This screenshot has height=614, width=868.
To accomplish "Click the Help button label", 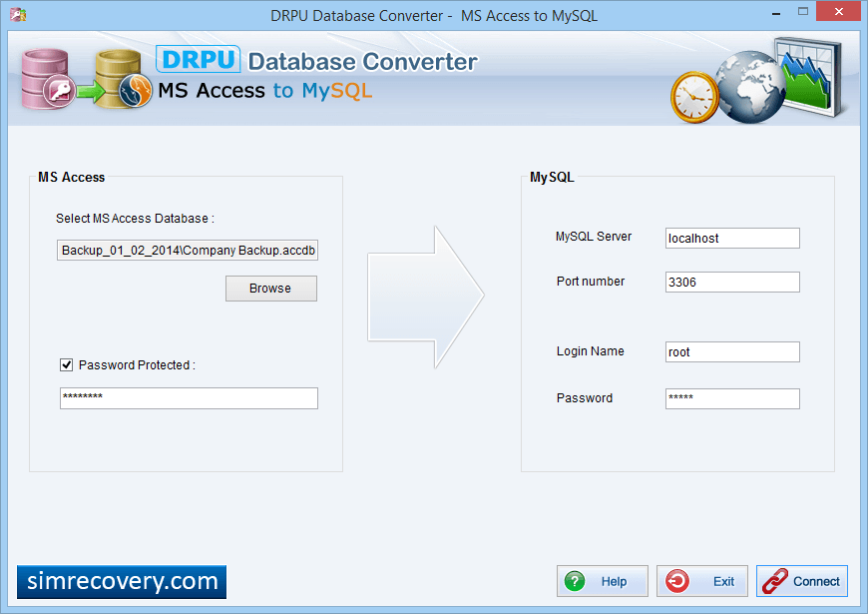I will [x=614, y=581].
